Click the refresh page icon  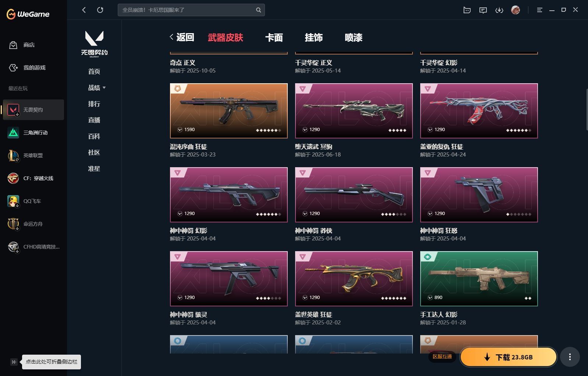point(100,10)
